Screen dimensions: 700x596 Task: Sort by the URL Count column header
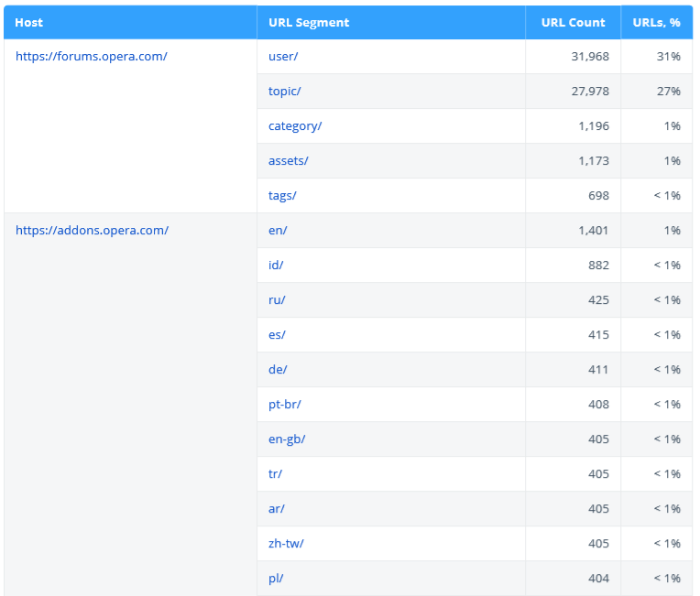pyautogui.click(x=573, y=23)
